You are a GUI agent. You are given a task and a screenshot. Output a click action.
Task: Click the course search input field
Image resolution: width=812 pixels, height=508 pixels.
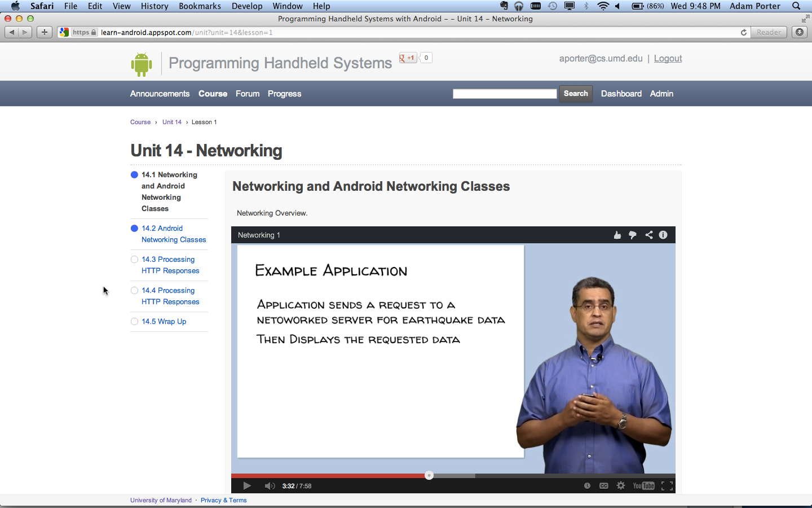pyautogui.click(x=505, y=94)
